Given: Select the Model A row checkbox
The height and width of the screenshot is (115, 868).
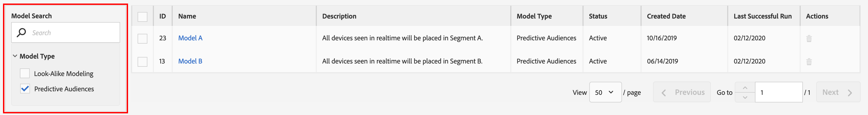Looking at the screenshot, I should (x=142, y=38).
